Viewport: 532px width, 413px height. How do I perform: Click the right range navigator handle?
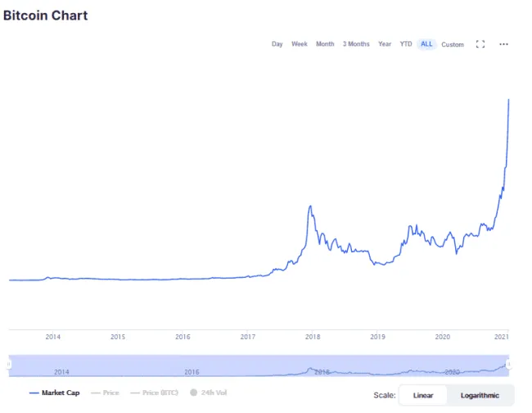[x=508, y=364]
